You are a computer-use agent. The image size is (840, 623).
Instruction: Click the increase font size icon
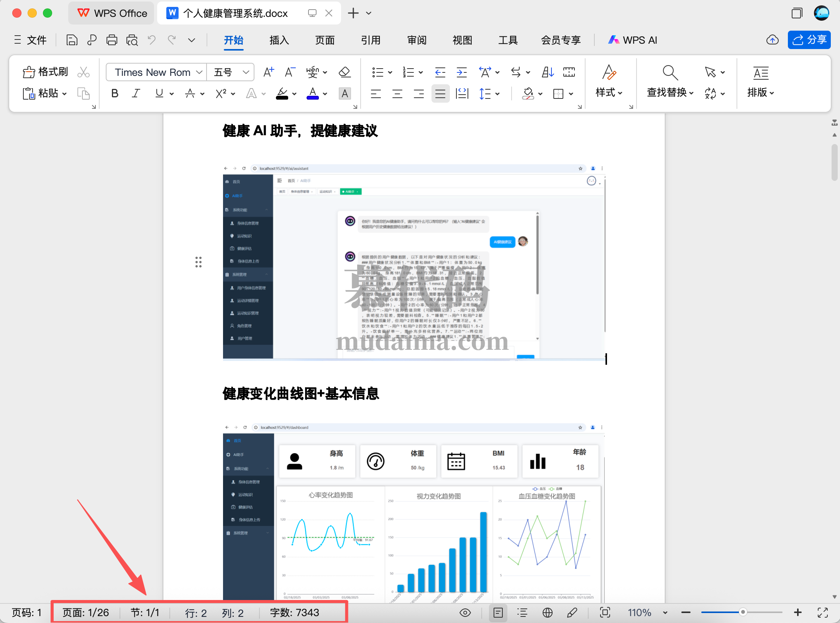(x=269, y=72)
